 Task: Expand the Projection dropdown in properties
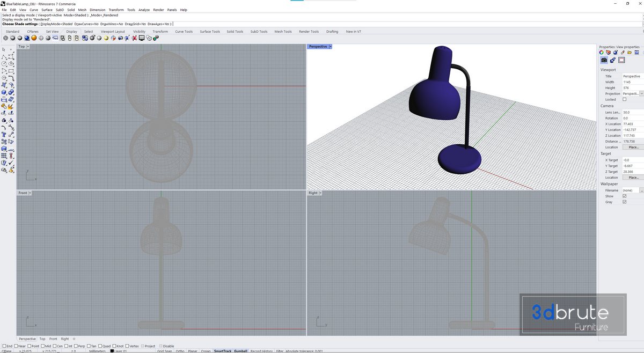(x=641, y=93)
